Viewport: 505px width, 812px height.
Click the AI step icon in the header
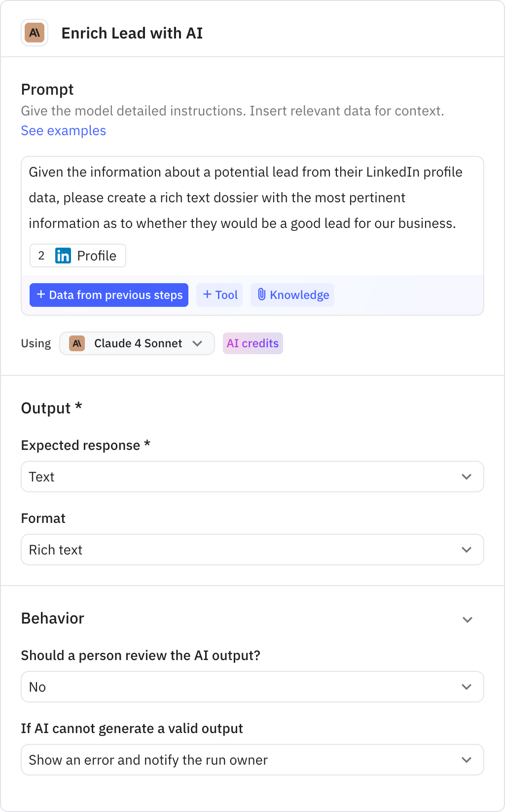(x=34, y=33)
